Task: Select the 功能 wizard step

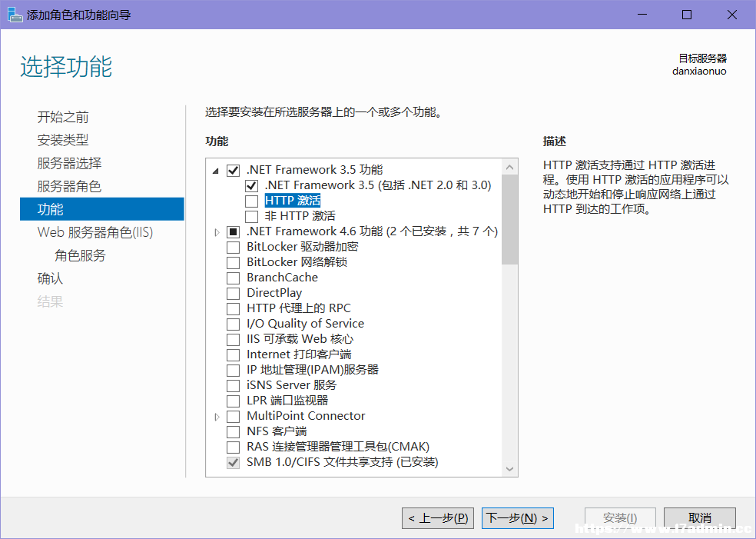Action: pyautogui.click(x=102, y=209)
